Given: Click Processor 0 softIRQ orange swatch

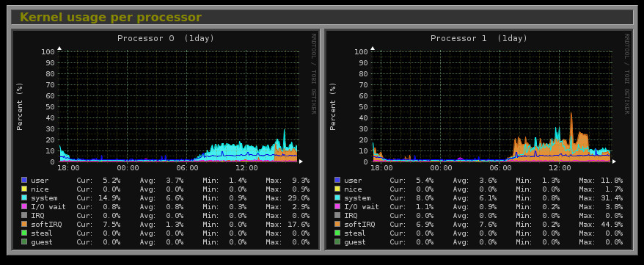Looking at the screenshot, I should tap(24, 225).
